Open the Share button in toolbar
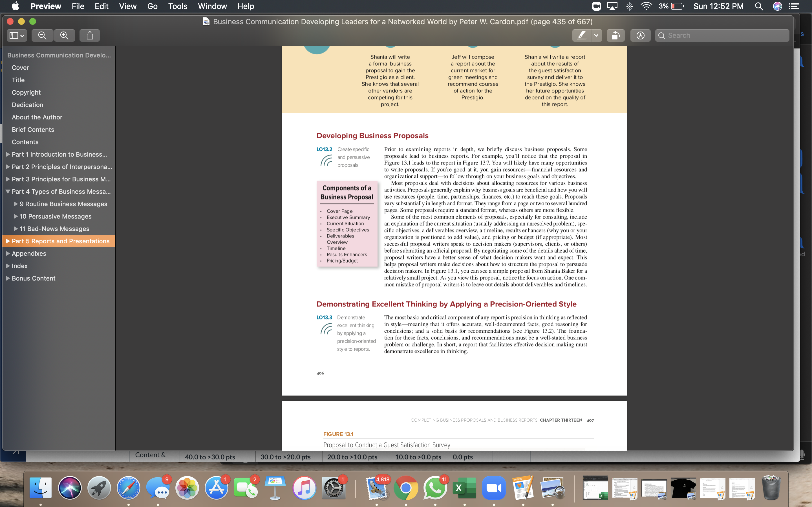Image resolution: width=812 pixels, height=507 pixels. coord(90,35)
